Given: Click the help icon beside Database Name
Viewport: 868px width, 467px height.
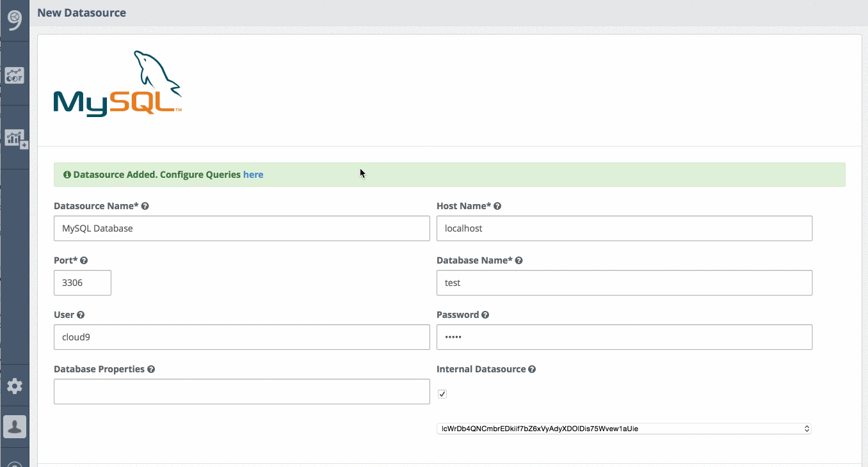Looking at the screenshot, I should [x=518, y=260].
